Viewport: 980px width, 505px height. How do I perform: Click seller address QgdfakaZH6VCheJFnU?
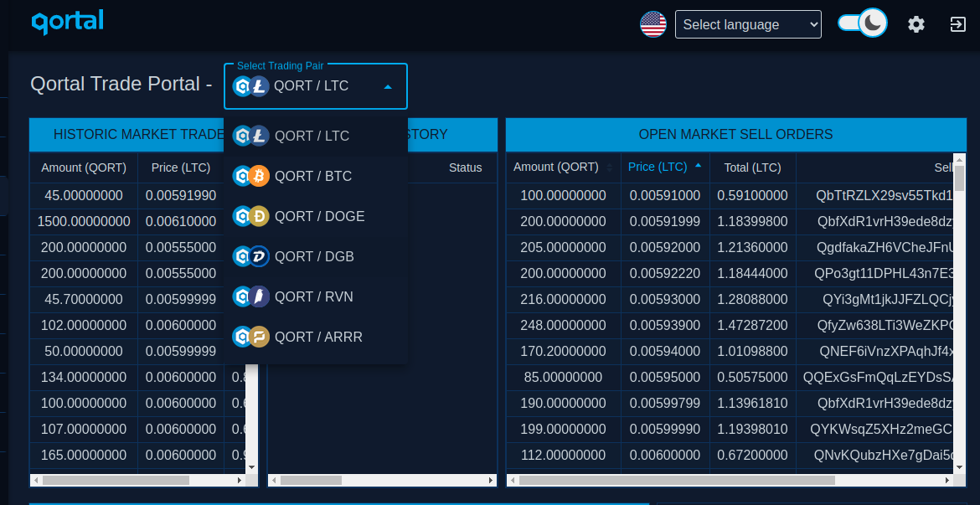885,248
